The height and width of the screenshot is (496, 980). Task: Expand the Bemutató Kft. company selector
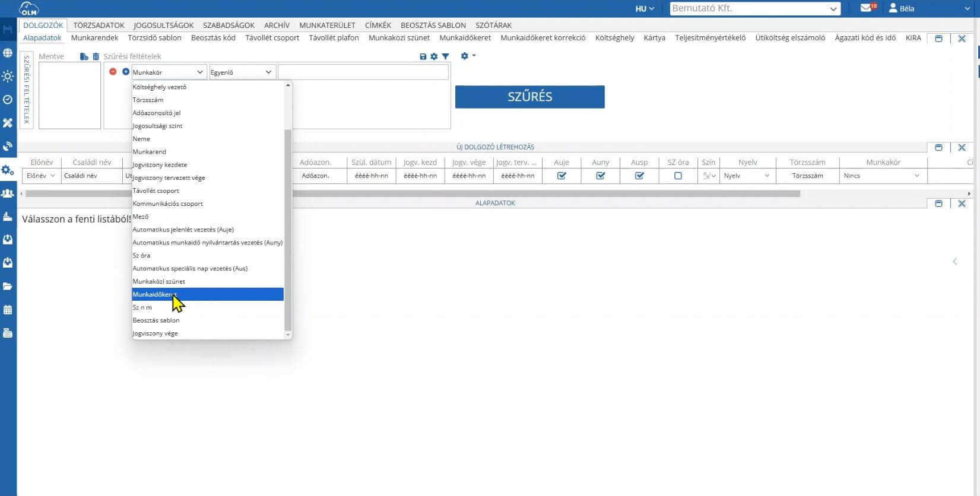(x=755, y=8)
